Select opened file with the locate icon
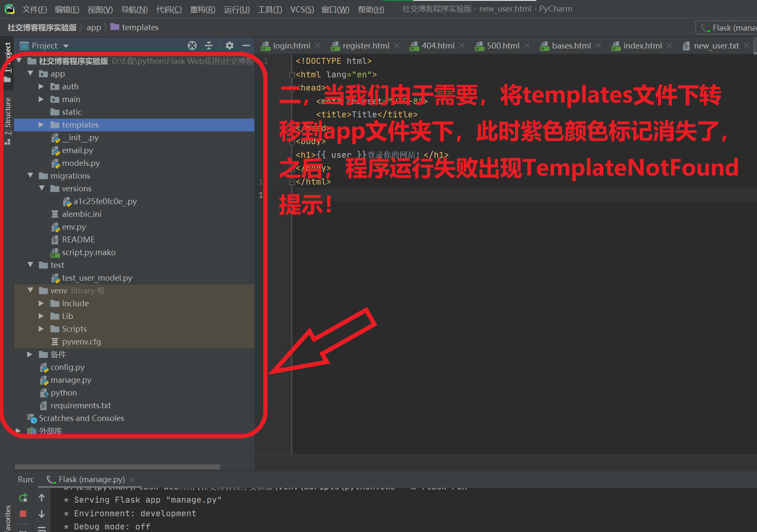 tap(192, 46)
